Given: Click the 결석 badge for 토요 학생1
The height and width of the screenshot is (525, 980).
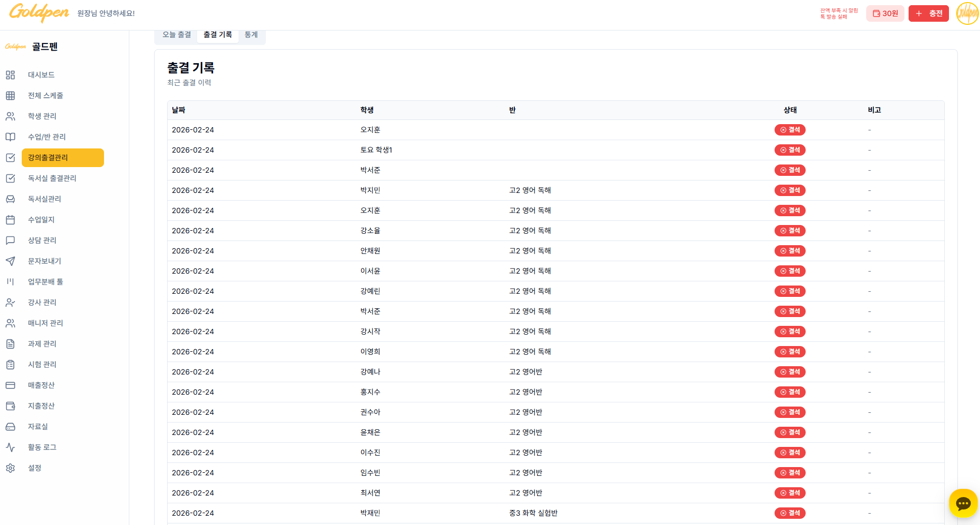Looking at the screenshot, I should click(x=790, y=150).
